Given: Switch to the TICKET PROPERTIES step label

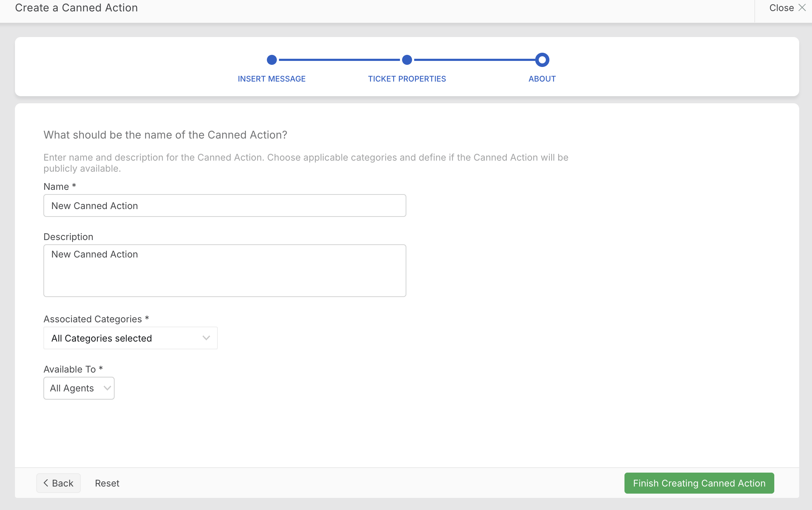Looking at the screenshot, I should [x=407, y=79].
